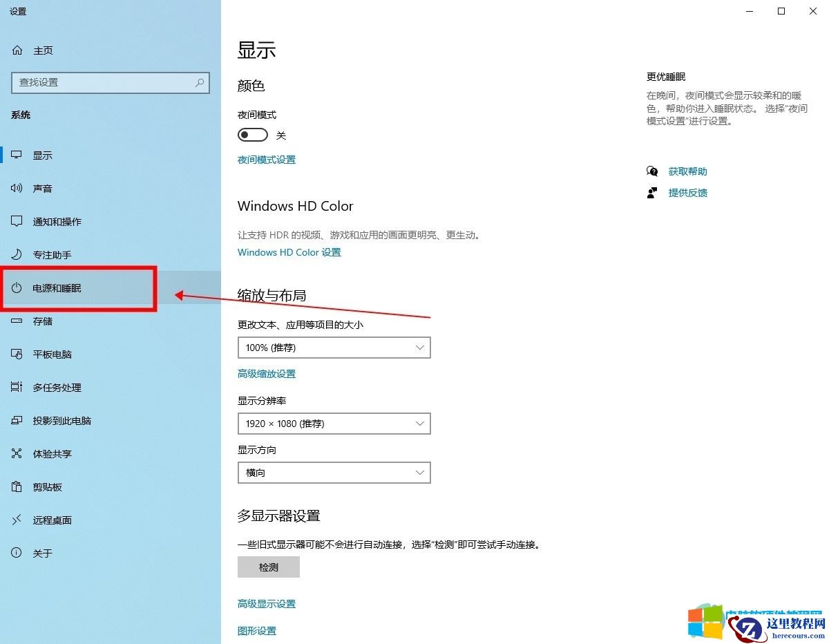Click the 查找设置 search box

click(111, 82)
